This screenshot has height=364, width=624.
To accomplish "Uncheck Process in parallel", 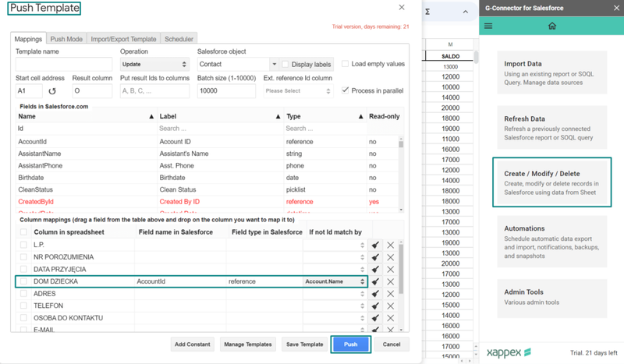I will click(345, 90).
